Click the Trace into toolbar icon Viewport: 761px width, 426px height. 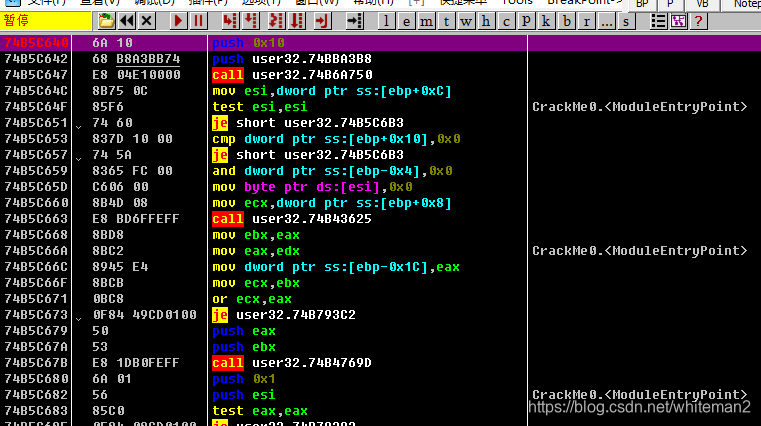(x=276, y=21)
